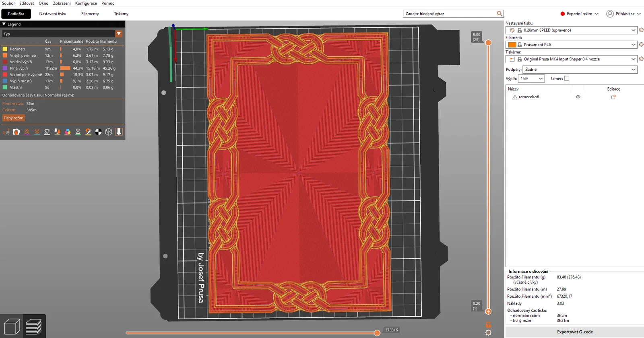Screen dimensions: 644x338
Task: Toggle center of gravity marker icon
Action: tap(99, 132)
